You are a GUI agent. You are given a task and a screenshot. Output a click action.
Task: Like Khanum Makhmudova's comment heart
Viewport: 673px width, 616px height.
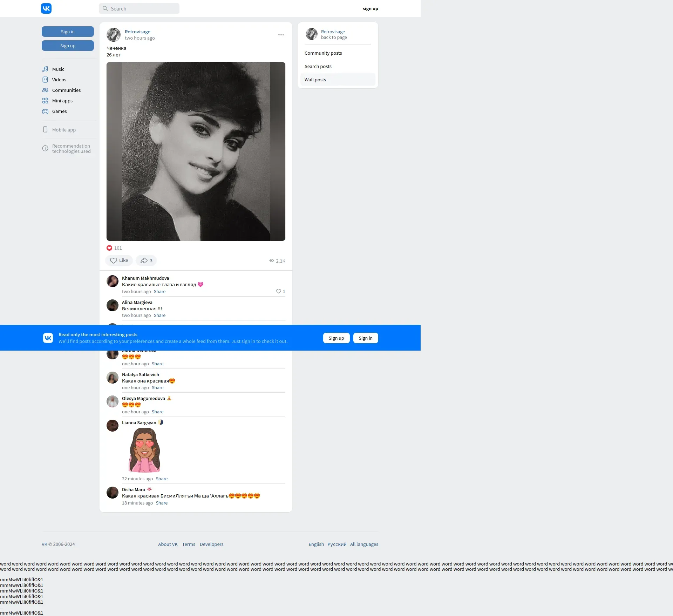[279, 291]
